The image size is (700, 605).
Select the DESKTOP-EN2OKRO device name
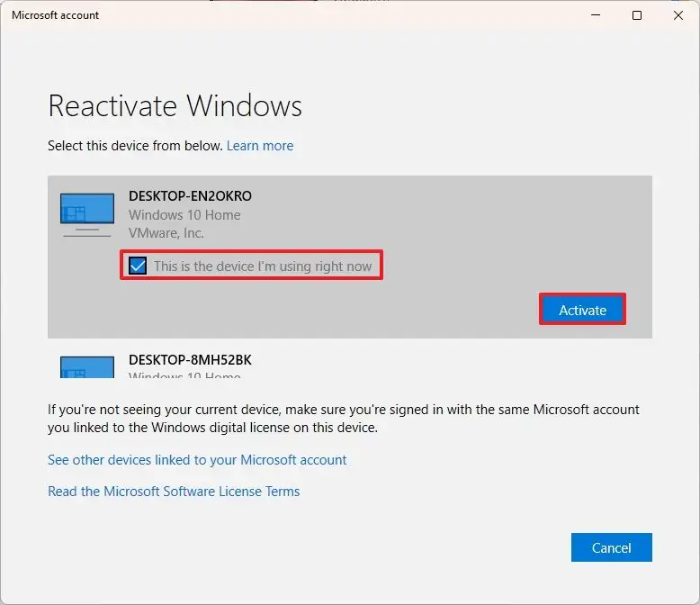coord(190,196)
